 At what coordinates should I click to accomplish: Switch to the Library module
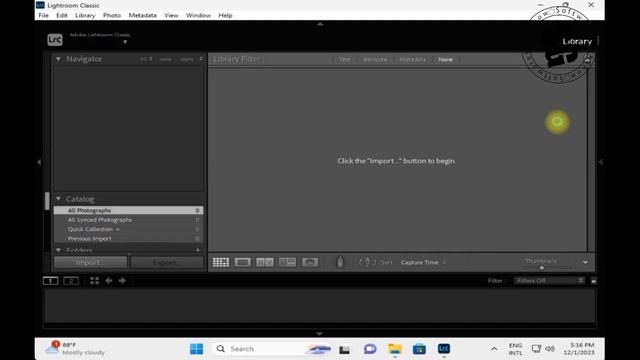(577, 42)
